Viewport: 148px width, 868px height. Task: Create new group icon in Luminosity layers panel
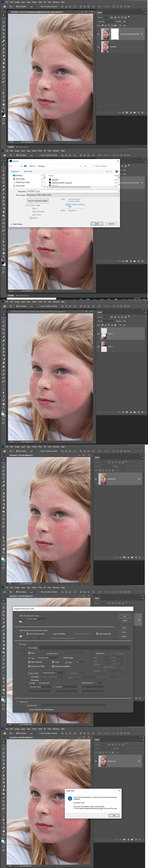135,113
